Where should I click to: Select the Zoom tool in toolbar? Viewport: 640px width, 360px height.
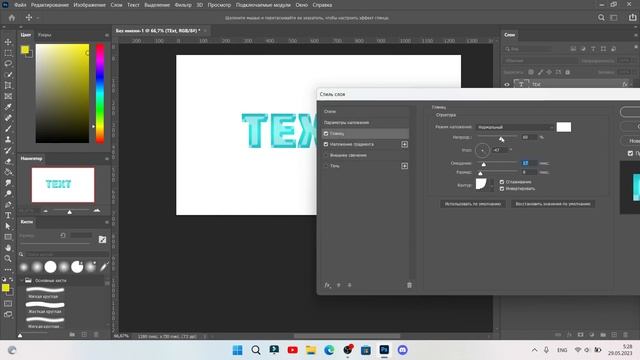pyautogui.click(x=8, y=258)
